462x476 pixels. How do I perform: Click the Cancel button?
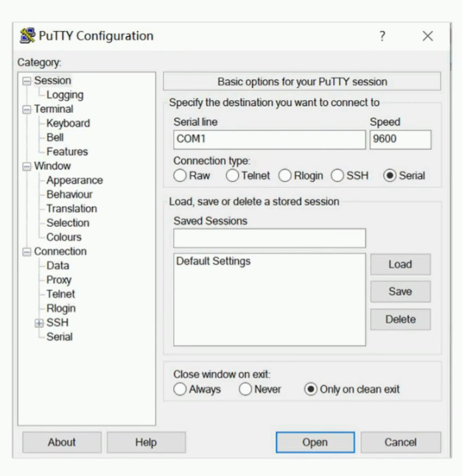point(401,443)
